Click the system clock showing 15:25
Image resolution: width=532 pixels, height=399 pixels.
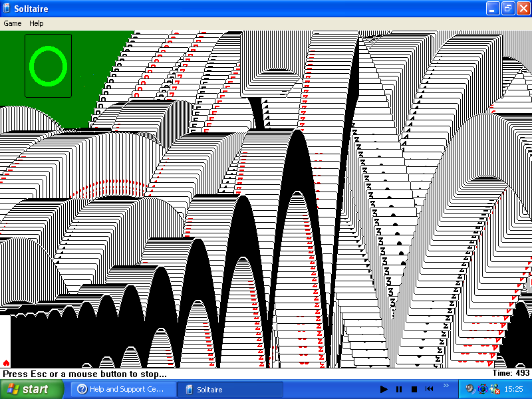[513, 389]
